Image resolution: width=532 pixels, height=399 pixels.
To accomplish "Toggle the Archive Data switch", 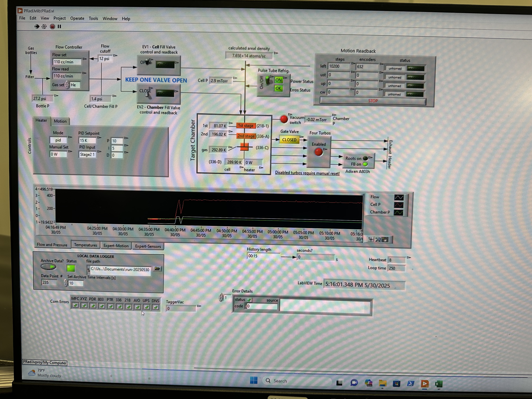I will pyautogui.click(x=48, y=267).
